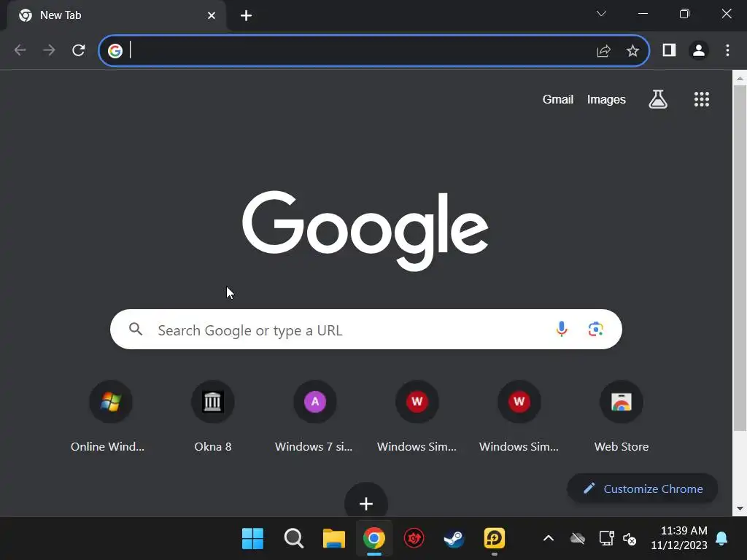The image size is (747, 560).
Task: Click the muted volume tray icon
Action: click(630, 539)
